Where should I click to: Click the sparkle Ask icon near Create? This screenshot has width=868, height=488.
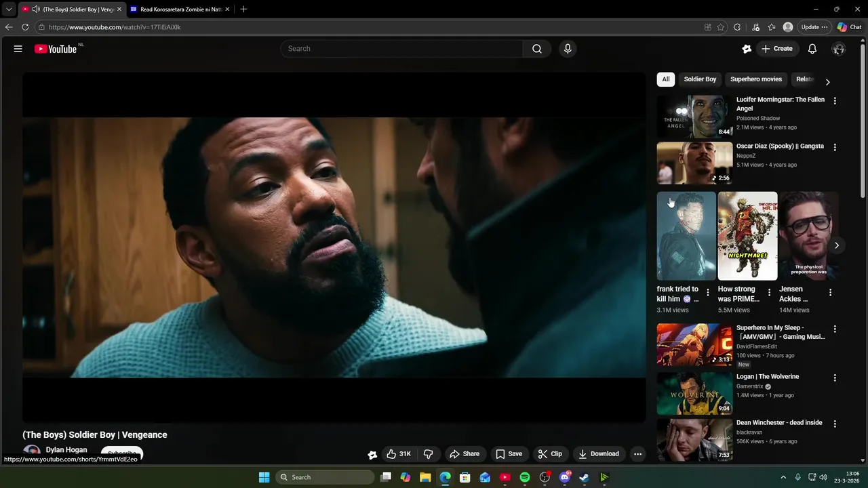click(747, 49)
